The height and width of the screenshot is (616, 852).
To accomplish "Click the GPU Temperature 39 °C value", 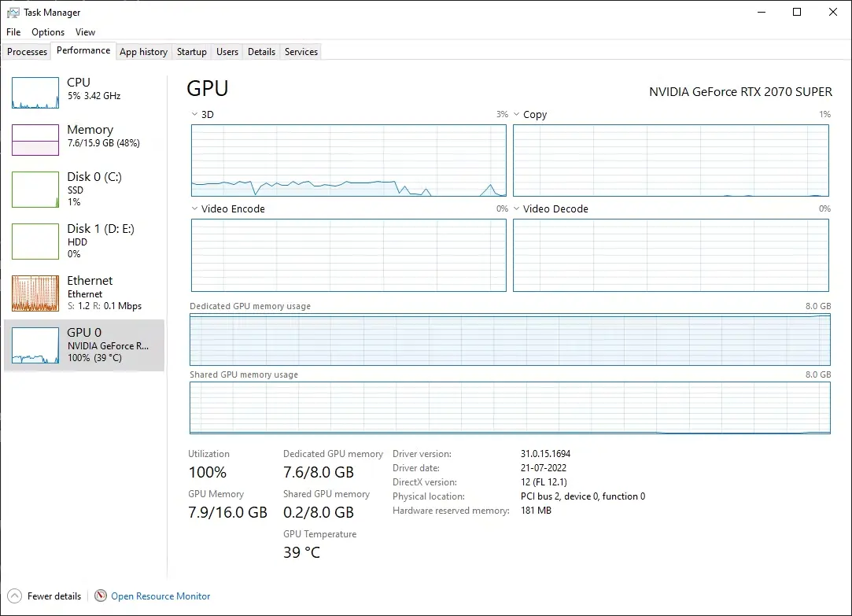I will point(301,552).
